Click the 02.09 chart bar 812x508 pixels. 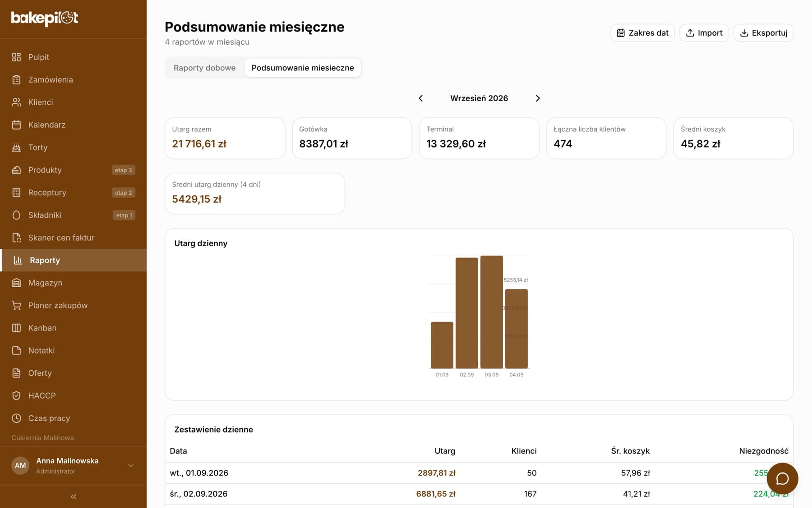click(467, 313)
